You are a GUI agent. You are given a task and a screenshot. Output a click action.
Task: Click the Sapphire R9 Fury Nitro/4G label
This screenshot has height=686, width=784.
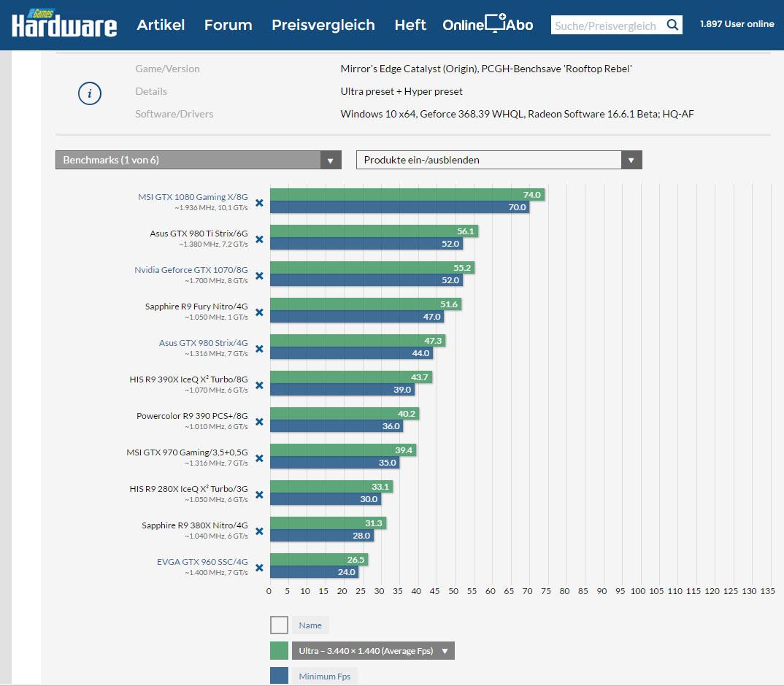coord(196,307)
